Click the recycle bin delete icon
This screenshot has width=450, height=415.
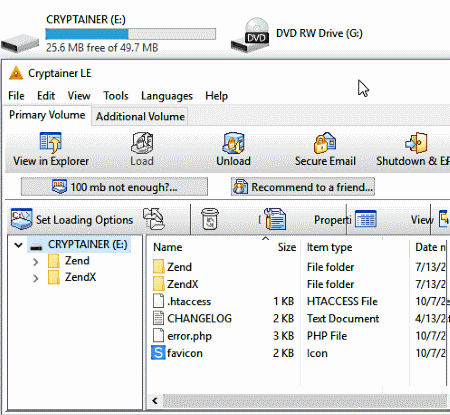coord(210,219)
